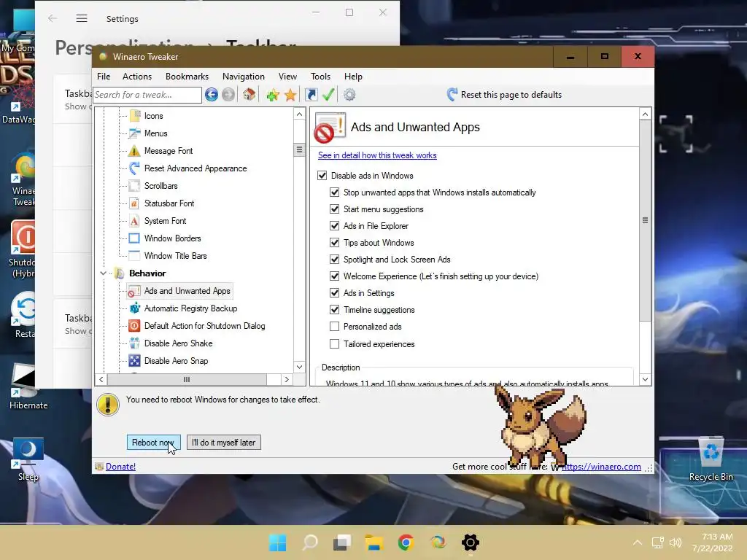Toggle Ads in File Explorer checkbox
This screenshot has width=747, height=560.
click(335, 226)
